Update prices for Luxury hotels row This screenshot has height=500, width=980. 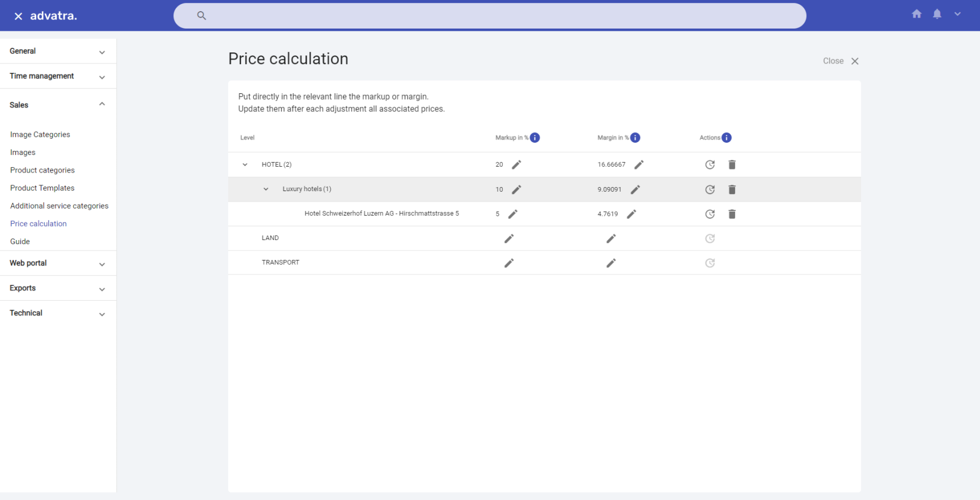pos(710,189)
